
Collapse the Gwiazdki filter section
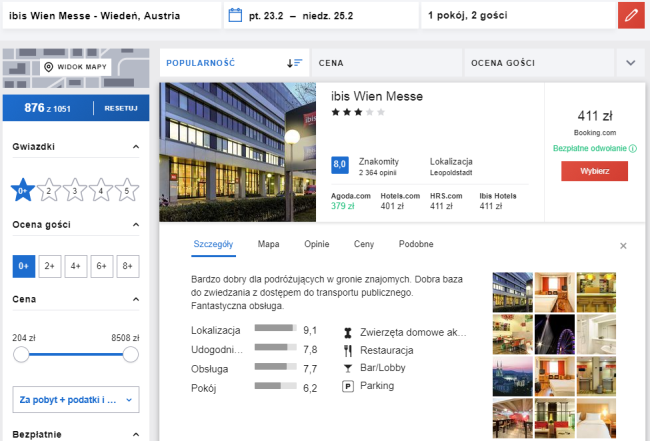coord(136,147)
